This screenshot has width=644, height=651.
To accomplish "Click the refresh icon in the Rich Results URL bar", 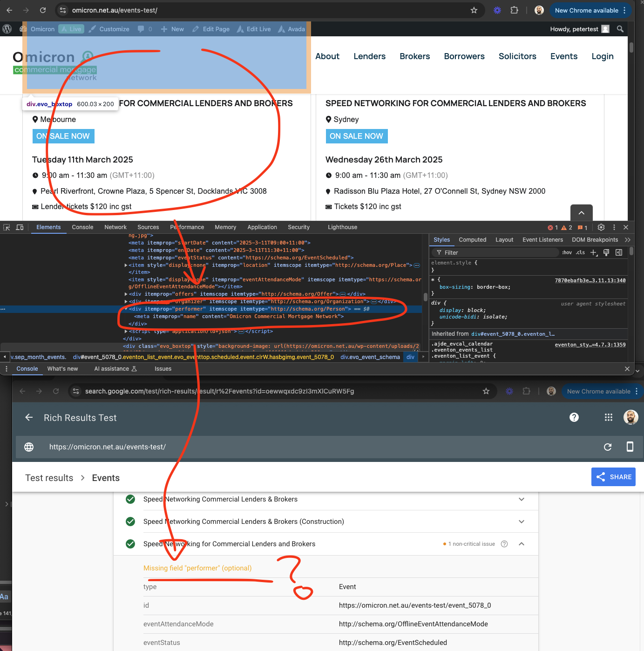I will point(608,447).
